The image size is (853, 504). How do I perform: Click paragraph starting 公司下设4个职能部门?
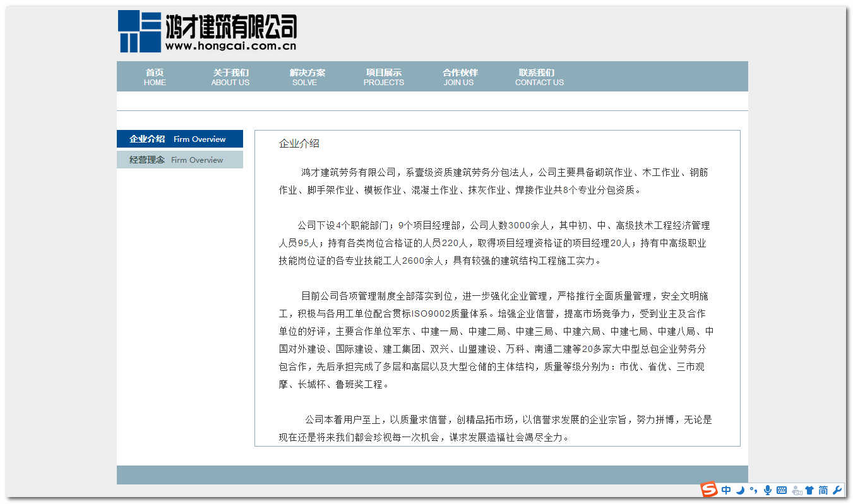click(x=494, y=243)
